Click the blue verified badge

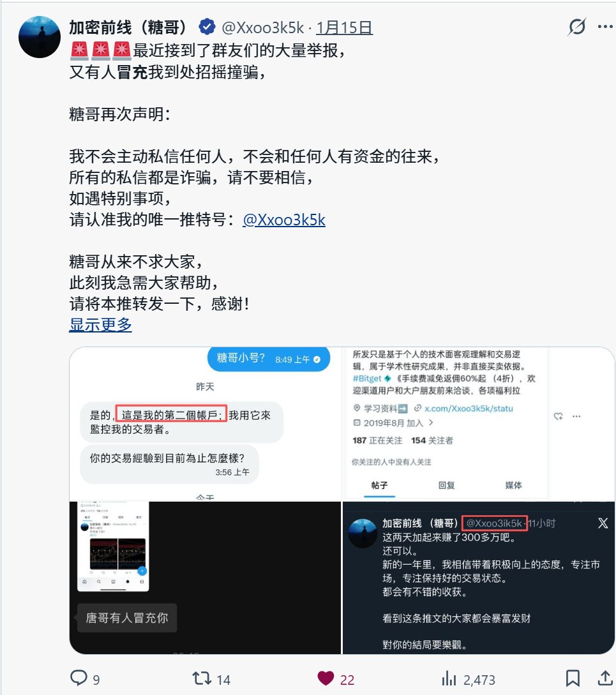(x=207, y=27)
